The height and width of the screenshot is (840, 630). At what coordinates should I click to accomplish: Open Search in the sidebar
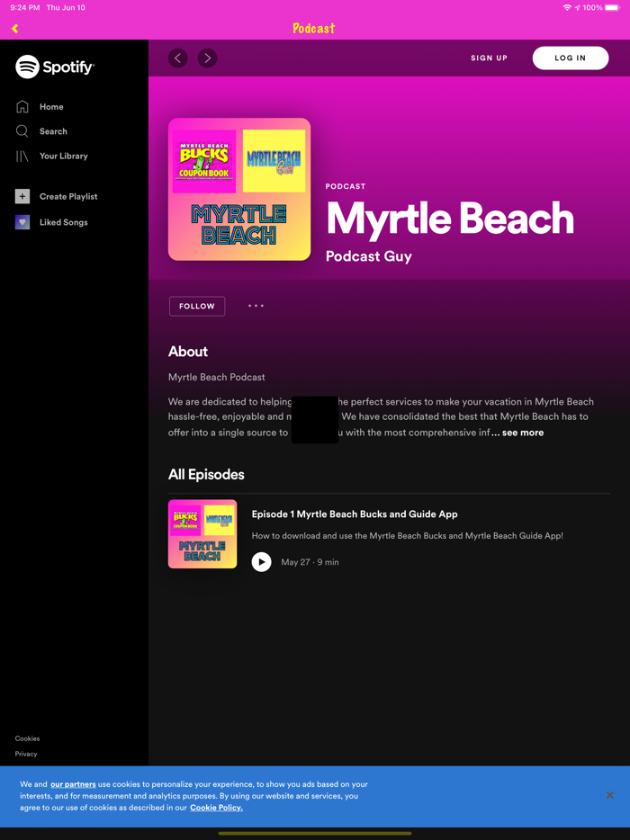53,131
